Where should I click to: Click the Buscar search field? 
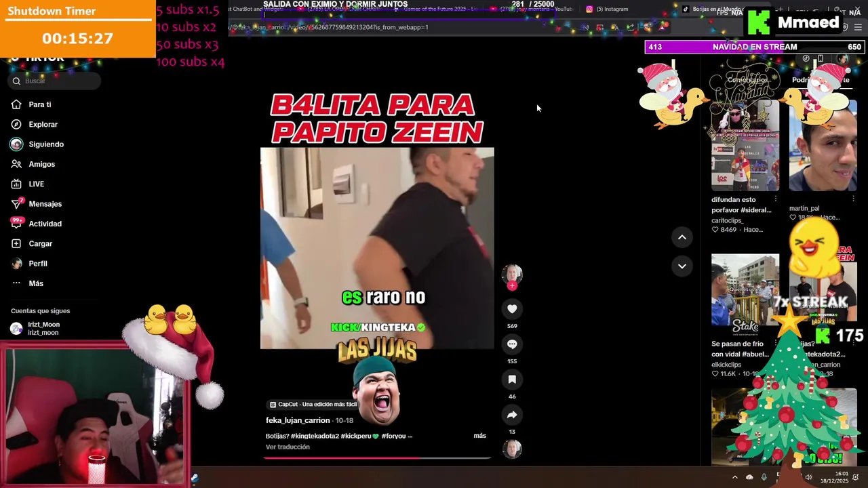click(x=56, y=81)
